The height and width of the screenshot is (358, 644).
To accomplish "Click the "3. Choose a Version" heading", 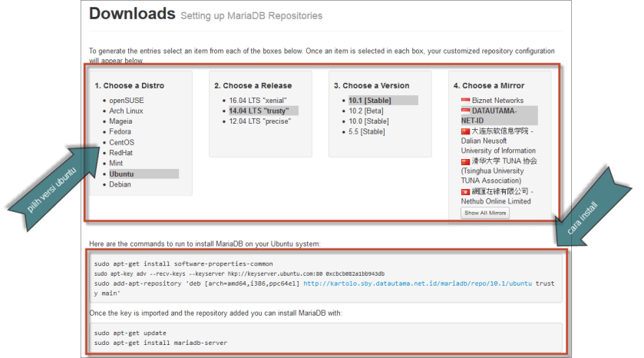I will click(x=372, y=85).
